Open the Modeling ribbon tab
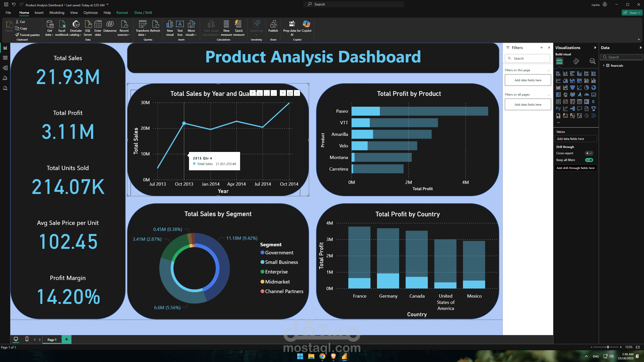This screenshot has width=644, height=362. coord(57,13)
